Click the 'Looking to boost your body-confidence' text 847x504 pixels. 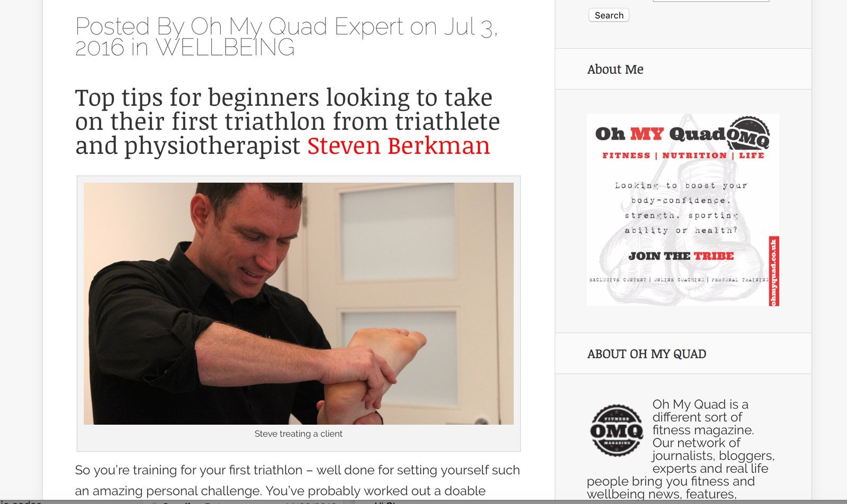681,208
